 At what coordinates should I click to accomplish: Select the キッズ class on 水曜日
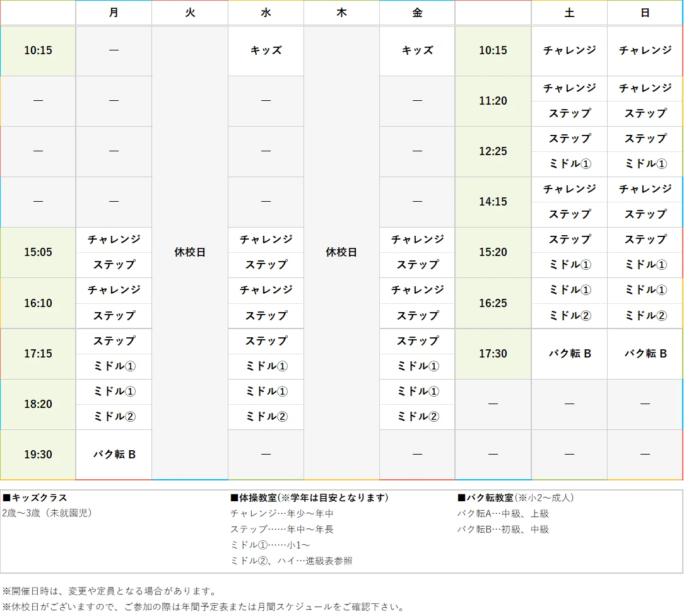pos(265,51)
